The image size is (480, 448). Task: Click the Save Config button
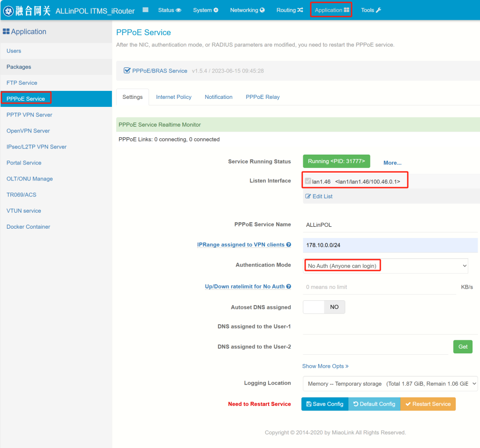(325, 404)
